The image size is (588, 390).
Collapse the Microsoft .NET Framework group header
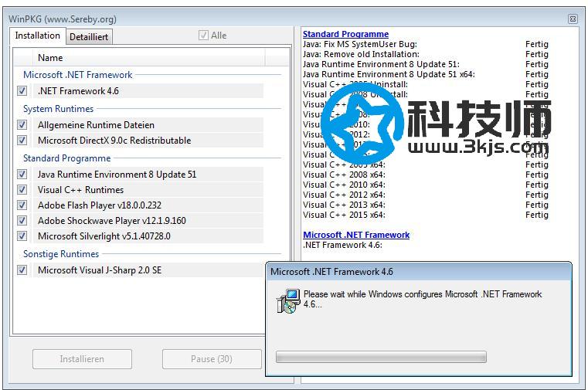(77, 75)
